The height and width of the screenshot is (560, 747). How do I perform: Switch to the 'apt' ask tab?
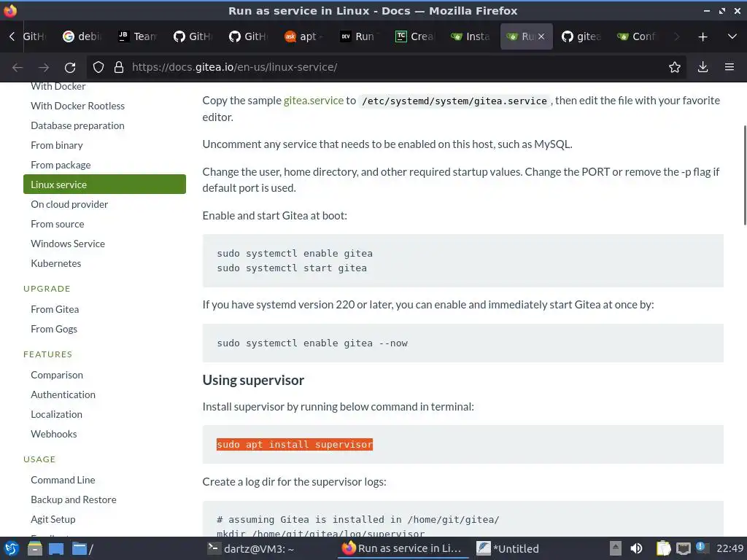(303, 36)
